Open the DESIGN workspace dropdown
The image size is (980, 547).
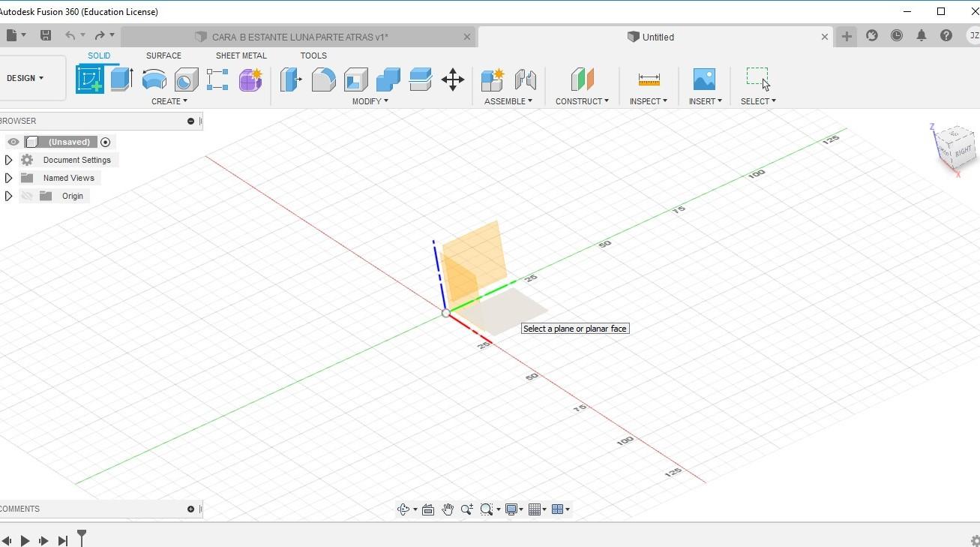click(x=25, y=78)
